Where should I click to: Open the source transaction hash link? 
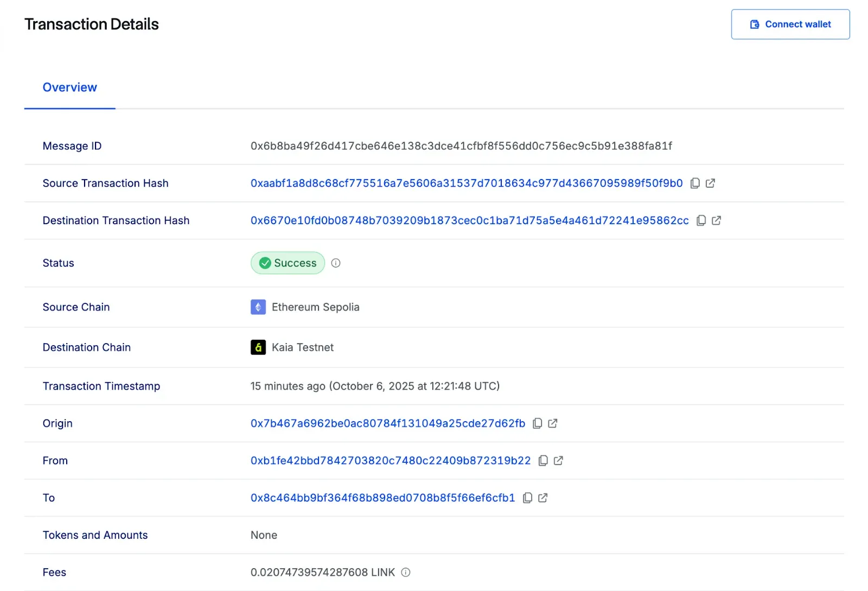point(466,183)
